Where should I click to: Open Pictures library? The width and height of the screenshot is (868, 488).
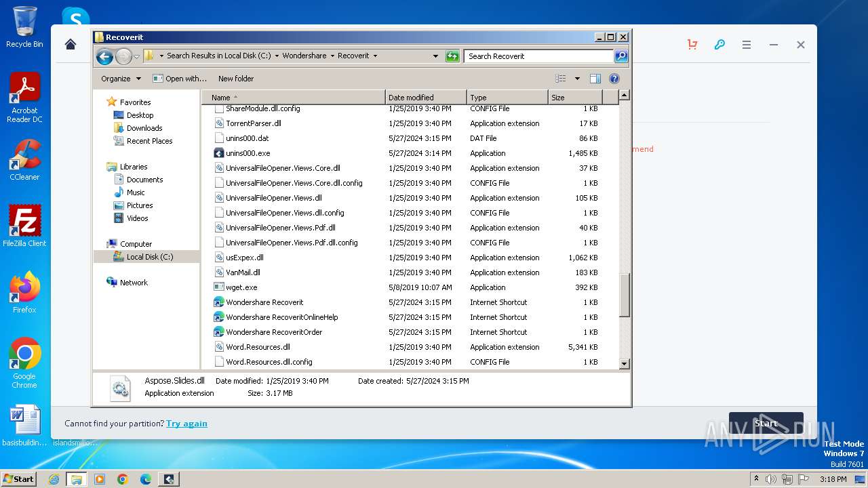[x=140, y=205]
